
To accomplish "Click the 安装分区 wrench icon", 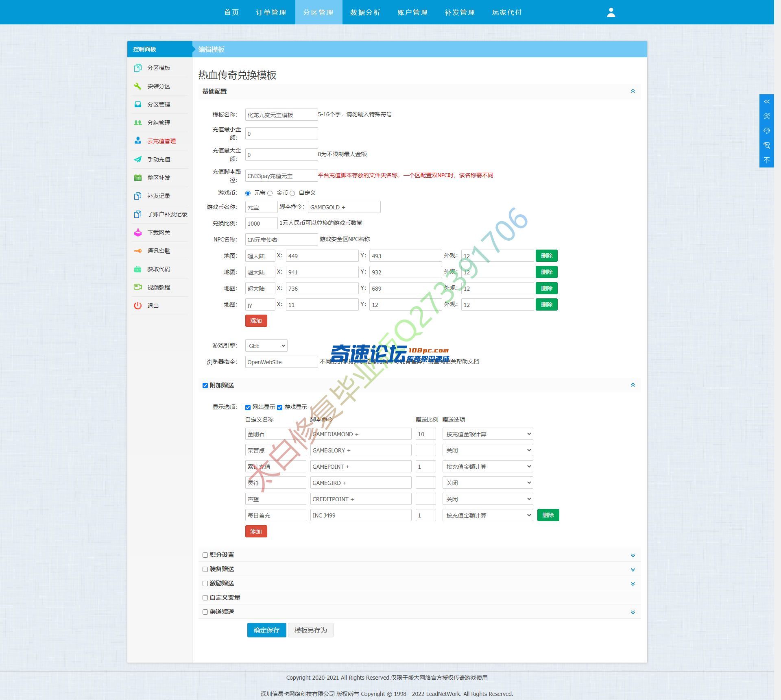I will point(138,86).
